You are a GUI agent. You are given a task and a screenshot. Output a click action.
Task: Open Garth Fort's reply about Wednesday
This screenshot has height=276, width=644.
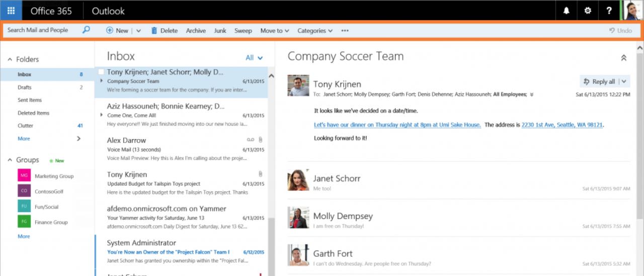[x=459, y=256]
